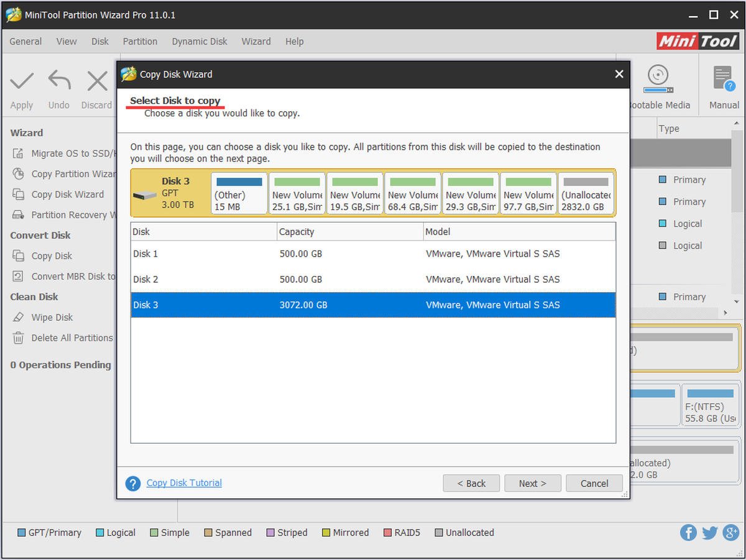The width and height of the screenshot is (746, 560).
Task: Open the Facebook share icon
Action: (688, 533)
